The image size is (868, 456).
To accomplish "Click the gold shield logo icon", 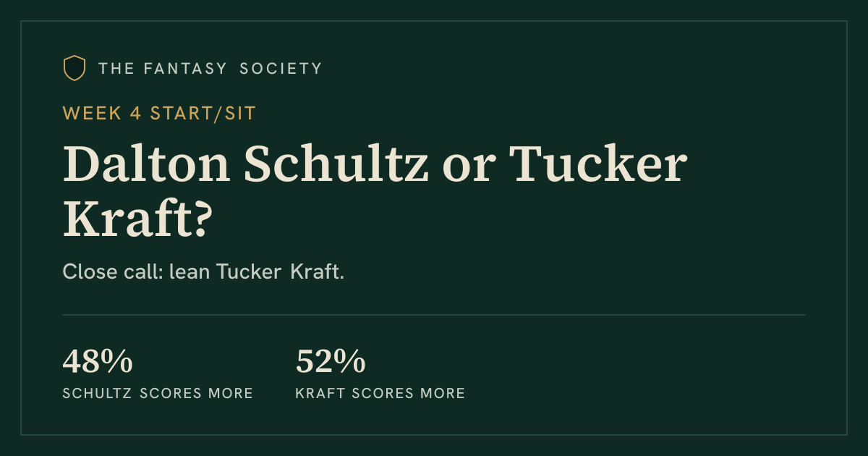I will point(75,68).
